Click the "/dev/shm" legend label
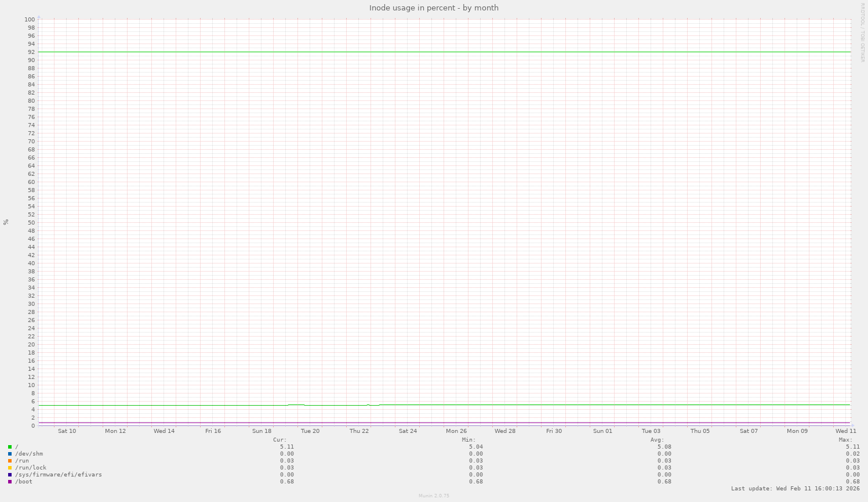The width and height of the screenshot is (868, 502). click(x=30, y=453)
